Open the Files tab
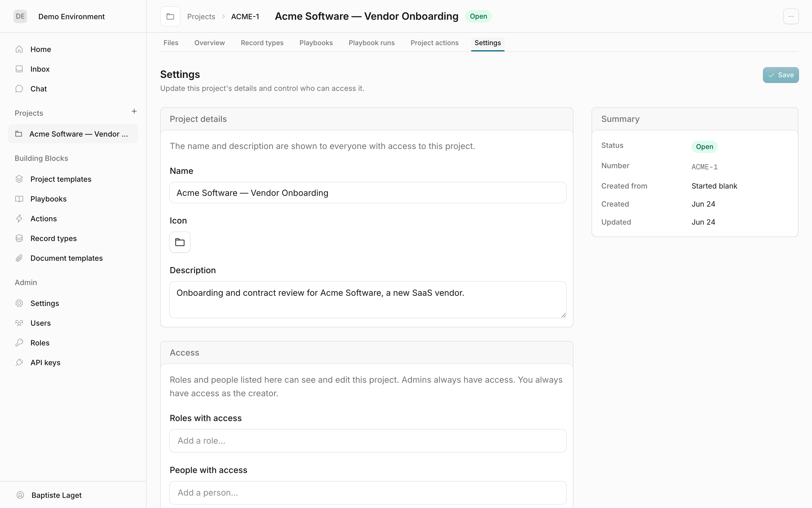 tap(171, 43)
